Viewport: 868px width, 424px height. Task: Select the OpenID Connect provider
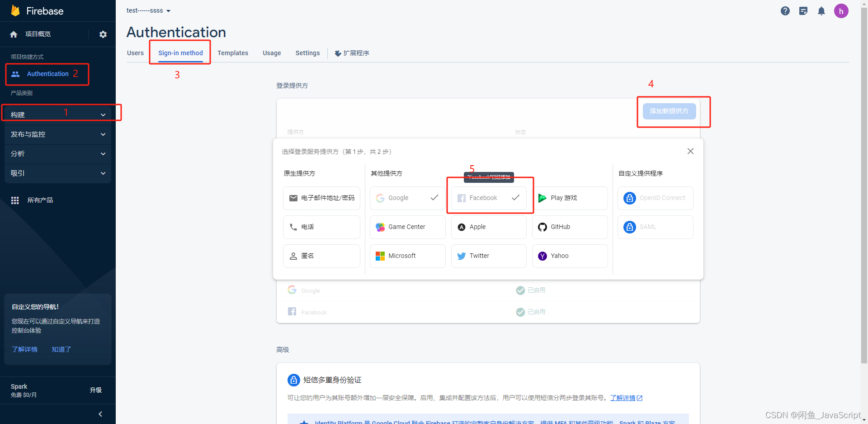point(655,198)
